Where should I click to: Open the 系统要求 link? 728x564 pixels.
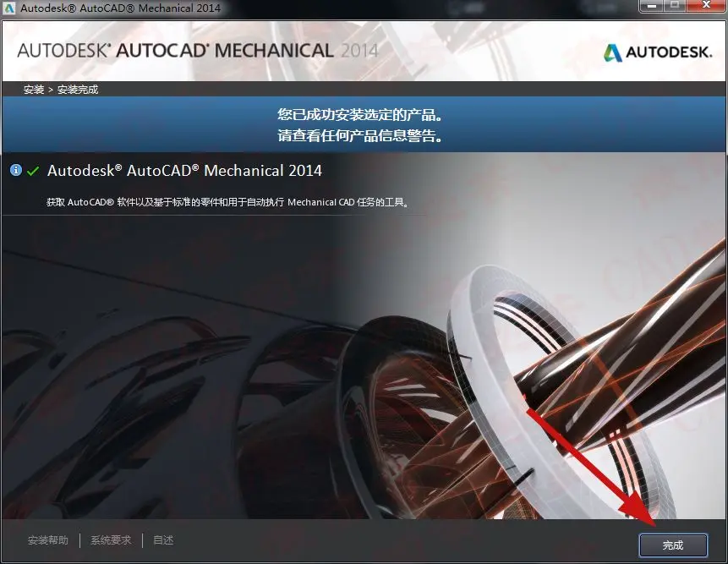coord(111,539)
